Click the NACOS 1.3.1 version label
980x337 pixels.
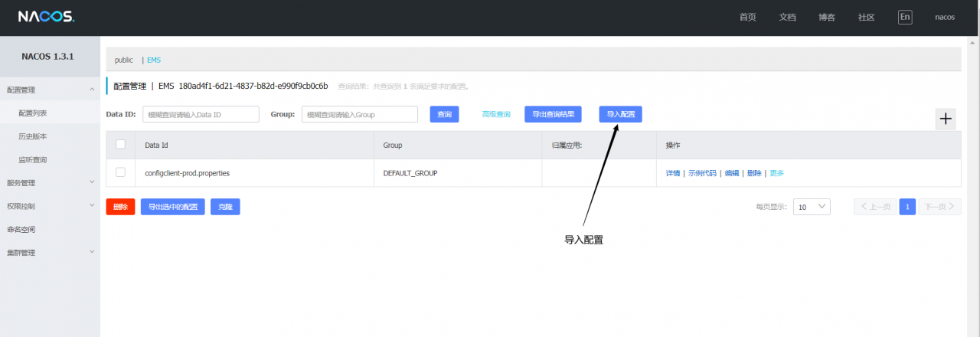(47, 56)
